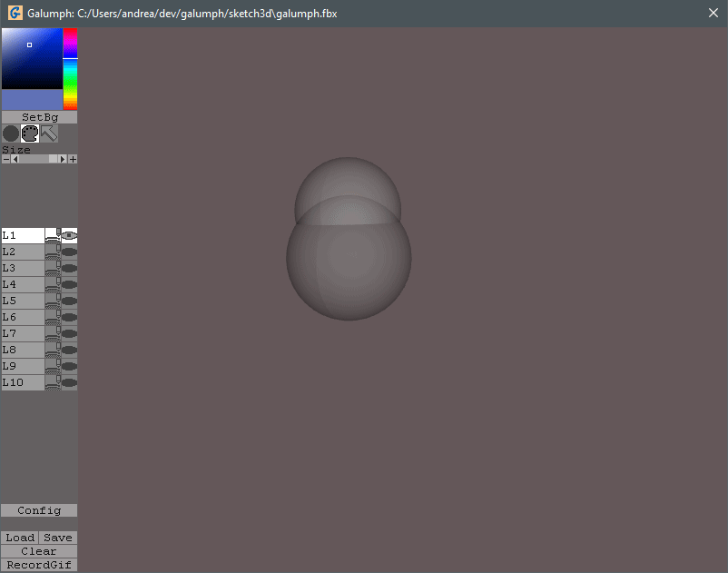Viewport: 728px width, 573px height.
Task: Click the SetBg button
Action: pos(39,117)
